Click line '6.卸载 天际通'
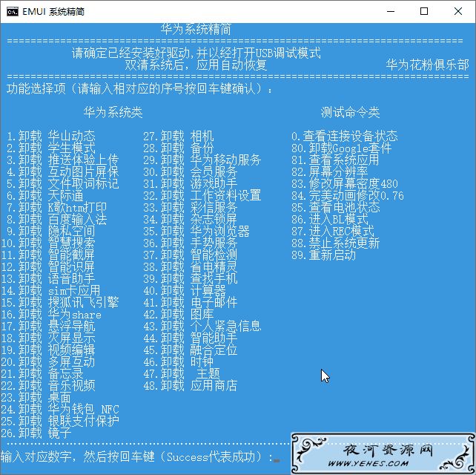The height and width of the screenshot is (475, 476). click(45, 195)
